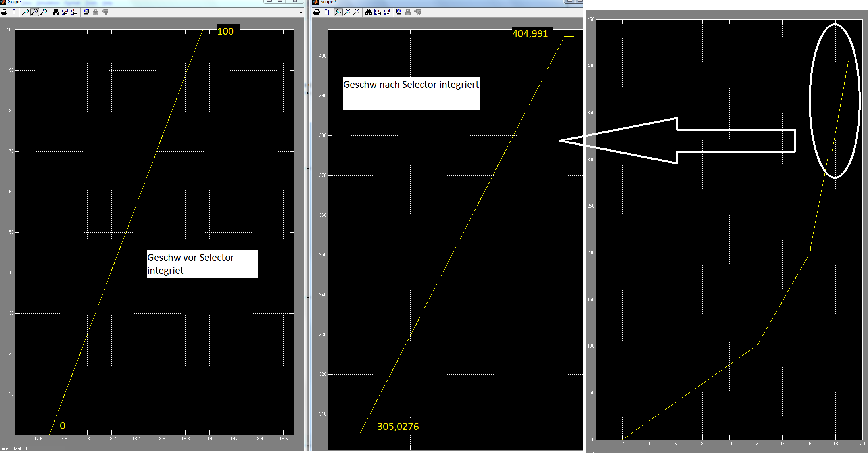Toggle floating scope icon in Scope
This screenshot has width=868, height=454.
[86, 12]
